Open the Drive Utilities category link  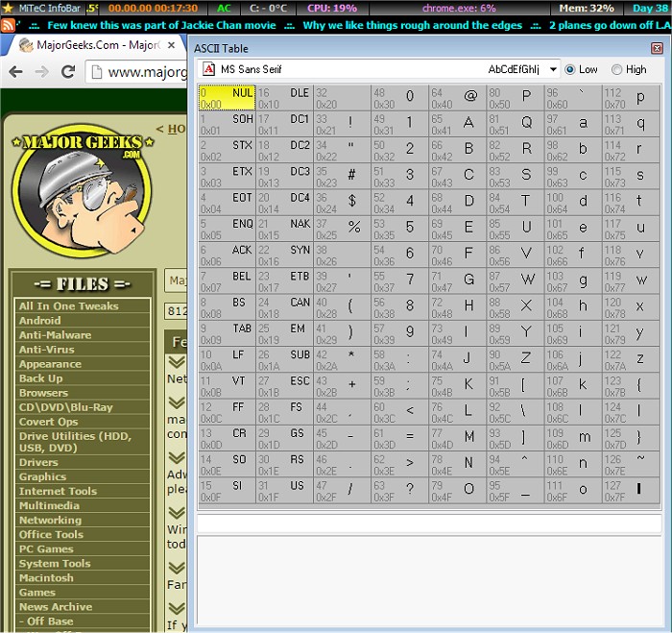76,442
